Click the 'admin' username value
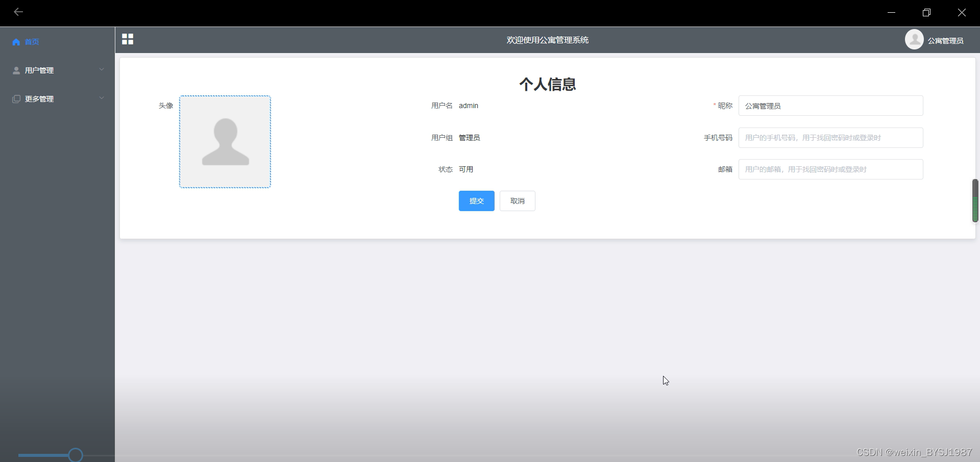 coord(469,106)
